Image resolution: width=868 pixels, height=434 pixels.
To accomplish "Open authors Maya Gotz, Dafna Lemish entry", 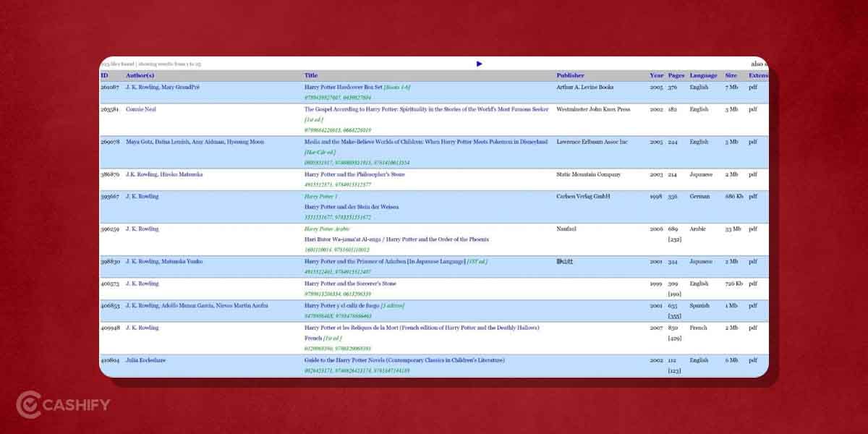I will [195, 142].
